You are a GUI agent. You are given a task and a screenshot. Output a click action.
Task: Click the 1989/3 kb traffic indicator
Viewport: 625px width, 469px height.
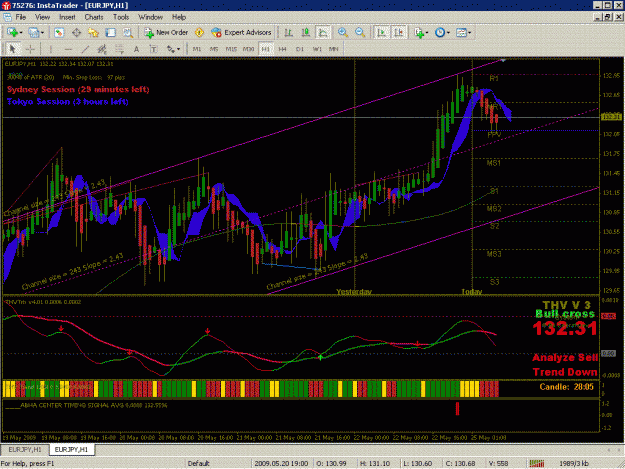pos(574,463)
